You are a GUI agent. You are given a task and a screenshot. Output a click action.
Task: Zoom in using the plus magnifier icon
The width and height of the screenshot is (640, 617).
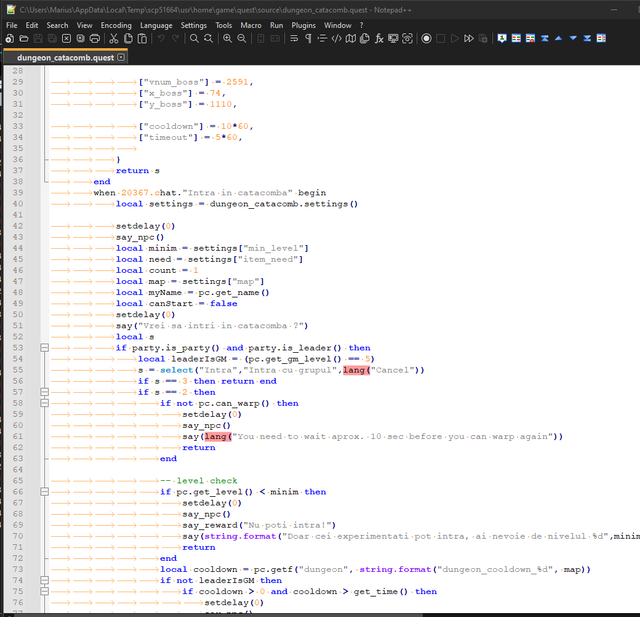227,38
